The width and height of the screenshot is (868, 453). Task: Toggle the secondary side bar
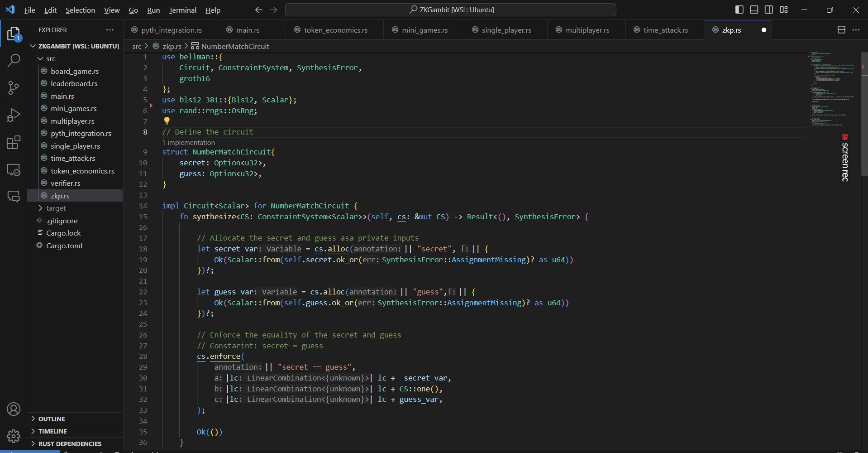[769, 10]
